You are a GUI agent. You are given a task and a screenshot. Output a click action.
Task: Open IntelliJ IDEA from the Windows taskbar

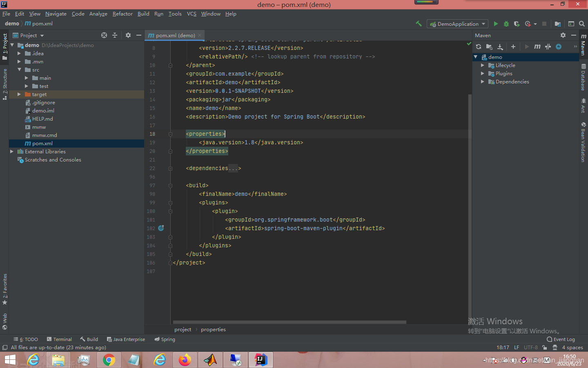tap(261, 360)
